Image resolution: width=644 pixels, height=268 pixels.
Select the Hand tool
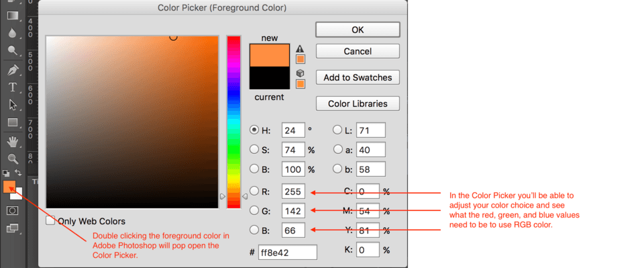13,142
